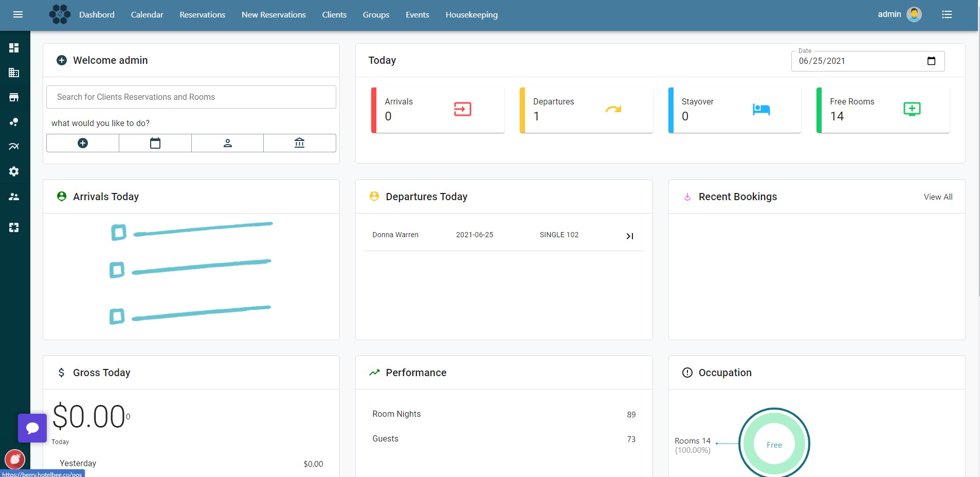Click View All recent bookings
Image resolution: width=980 pixels, height=477 pixels.
(x=937, y=197)
